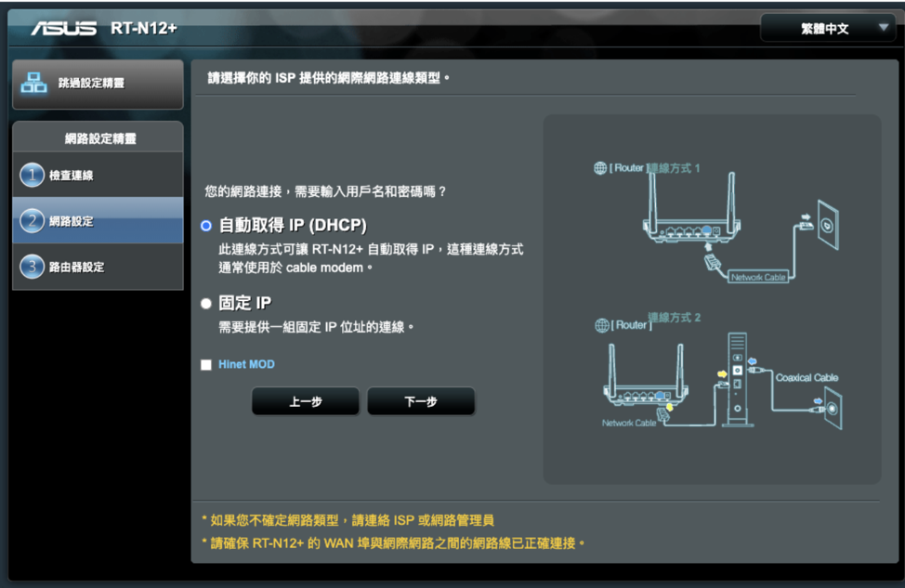Screen dimensions: 905x588
Task: Click the step 1 circle icon
Action: pos(33,175)
